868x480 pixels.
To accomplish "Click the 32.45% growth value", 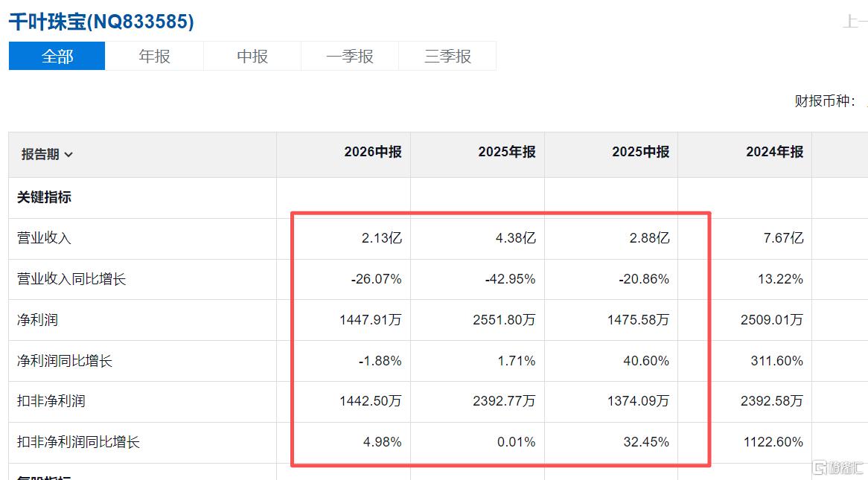I will [647, 442].
